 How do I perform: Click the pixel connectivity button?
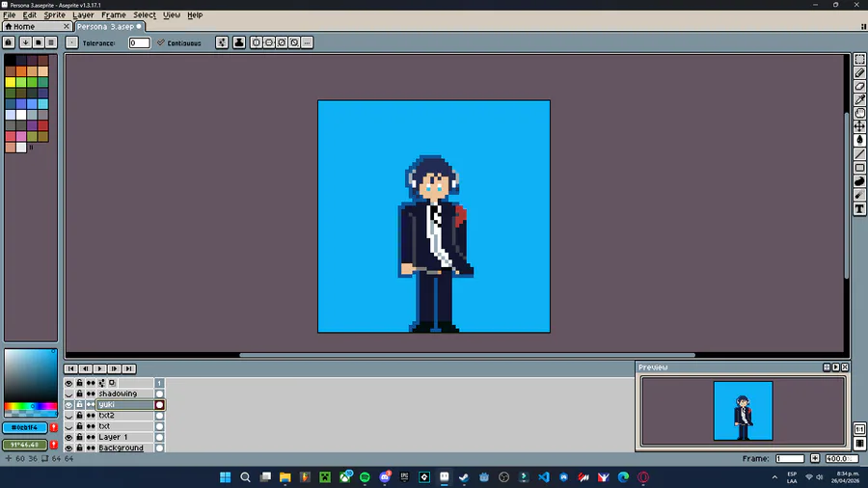72,42
